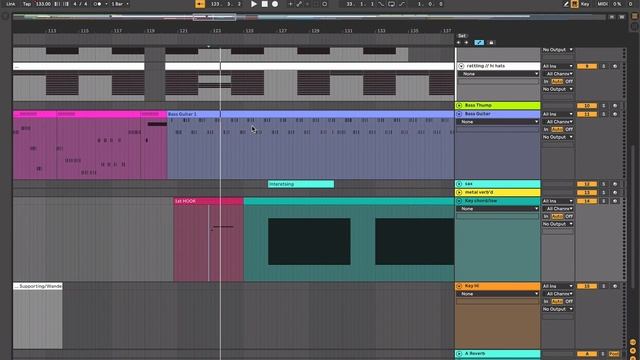Image resolution: width=640 pixels, height=360 pixels.
Task: Click the arrangement overview bar
Action: click(x=309, y=17)
